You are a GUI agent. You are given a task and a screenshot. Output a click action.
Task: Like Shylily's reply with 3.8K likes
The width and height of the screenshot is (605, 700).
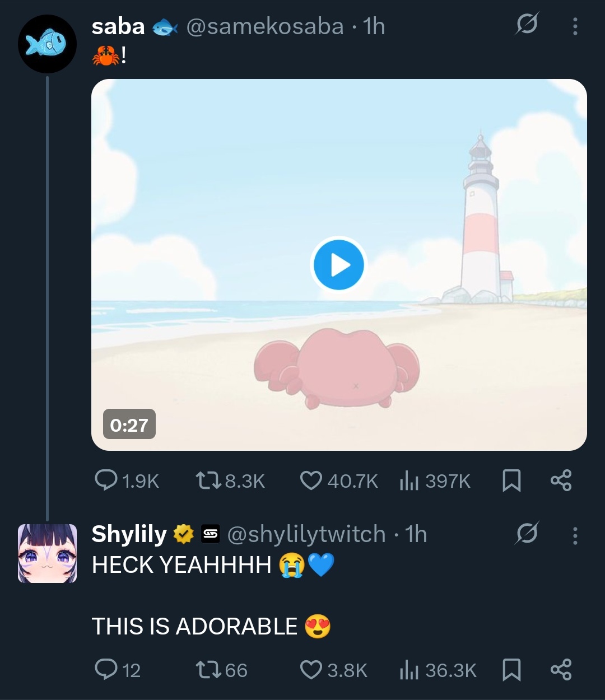tap(311, 669)
